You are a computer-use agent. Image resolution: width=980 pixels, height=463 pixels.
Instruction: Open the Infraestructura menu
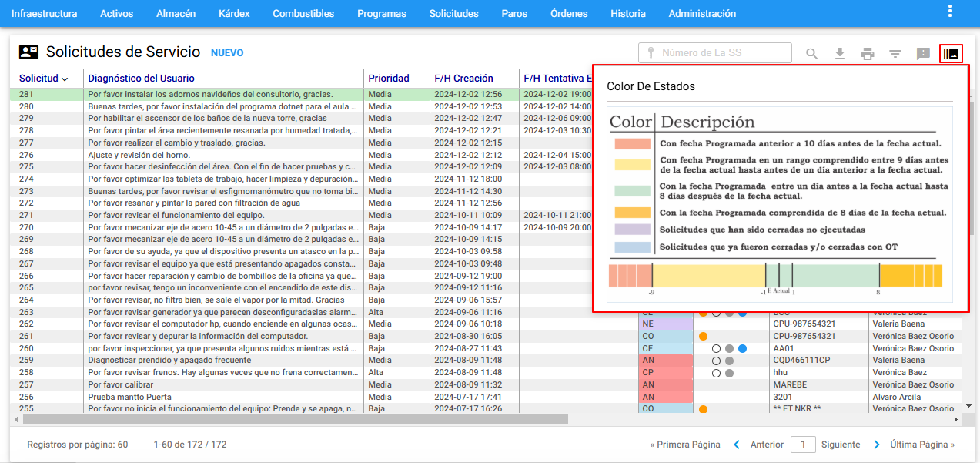pos(45,13)
